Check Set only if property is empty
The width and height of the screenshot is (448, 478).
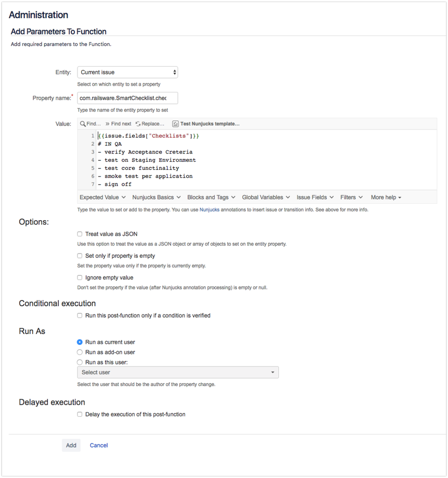point(80,256)
